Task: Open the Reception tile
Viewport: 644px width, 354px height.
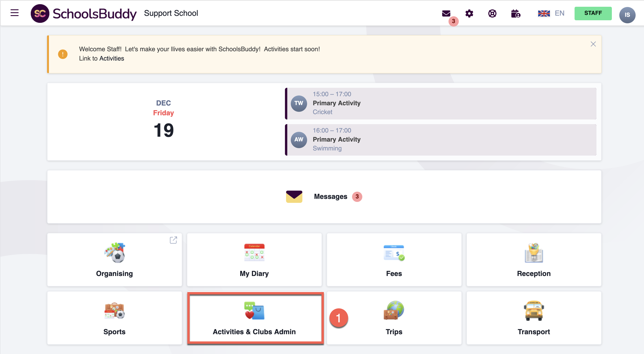Action: pos(534,260)
